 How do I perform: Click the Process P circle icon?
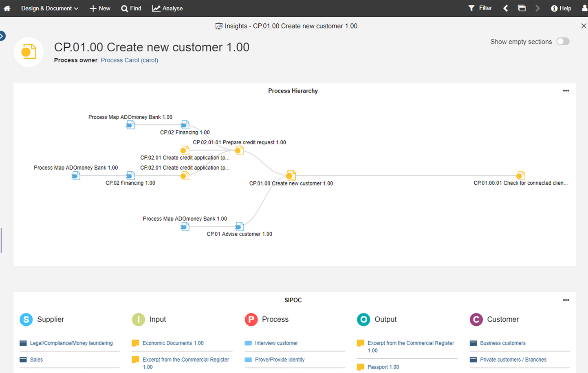click(x=251, y=319)
